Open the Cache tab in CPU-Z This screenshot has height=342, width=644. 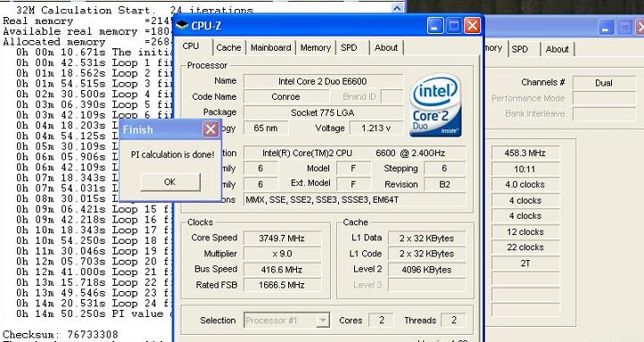(228, 47)
